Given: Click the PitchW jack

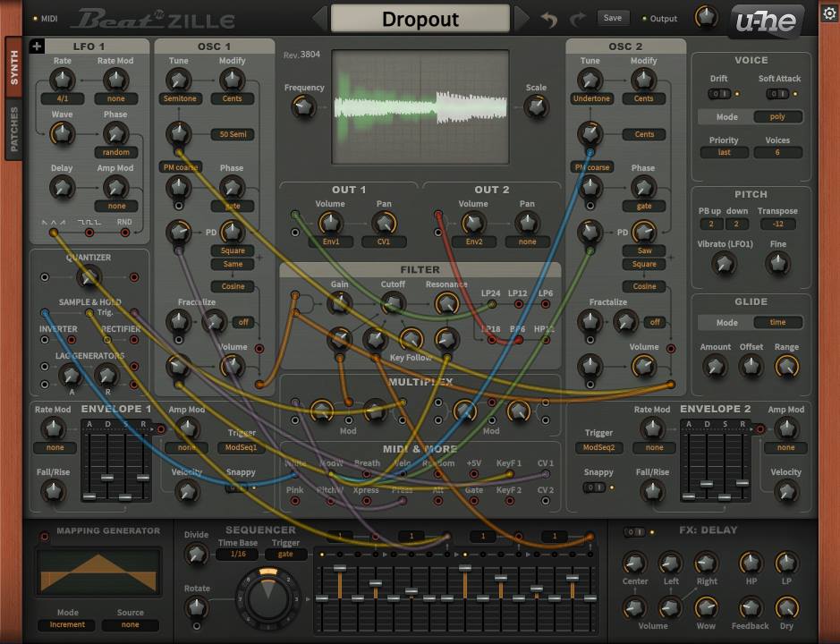Looking at the screenshot, I should pos(330,501).
